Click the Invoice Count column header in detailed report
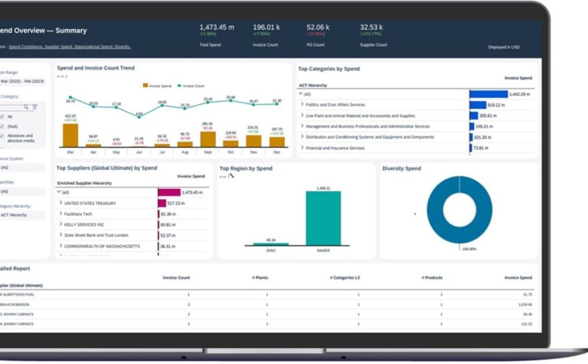This screenshot has width=588, height=364. (176, 278)
